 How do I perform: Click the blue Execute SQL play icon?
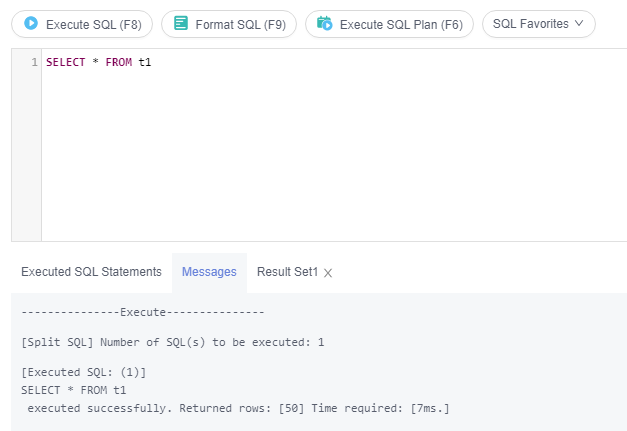pyautogui.click(x=31, y=23)
